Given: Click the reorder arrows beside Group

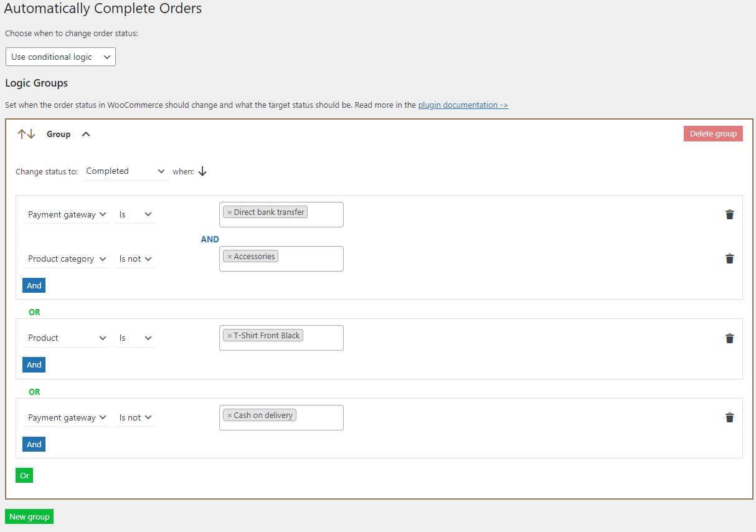Looking at the screenshot, I should [x=26, y=133].
